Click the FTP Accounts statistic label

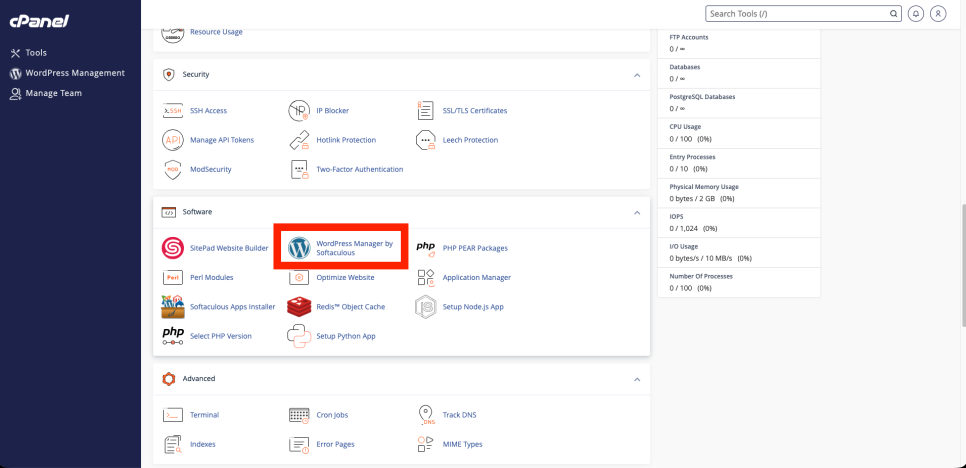(689, 38)
